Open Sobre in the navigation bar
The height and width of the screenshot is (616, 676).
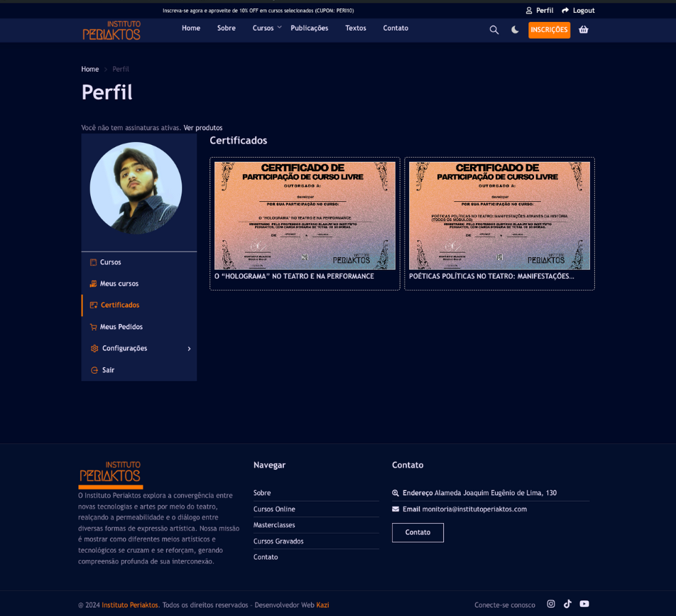point(227,28)
